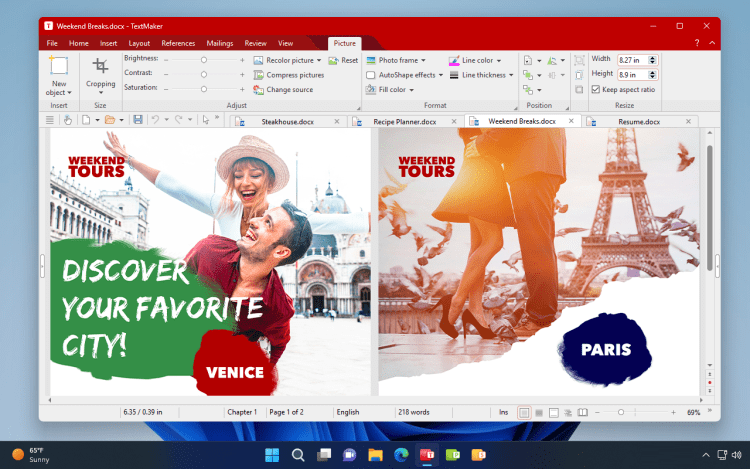Close the Resume.docx document tab
This screenshot has width=750, height=469.
(x=688, y=121)
